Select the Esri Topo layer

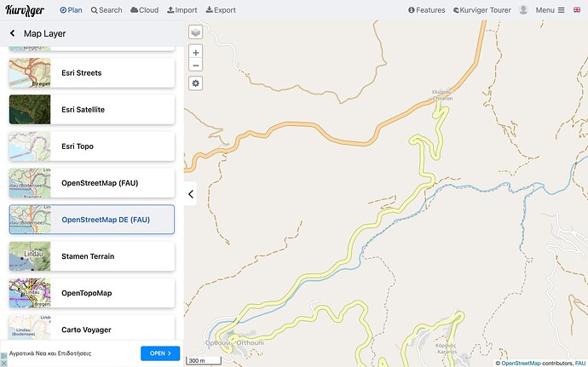point(92,146)
